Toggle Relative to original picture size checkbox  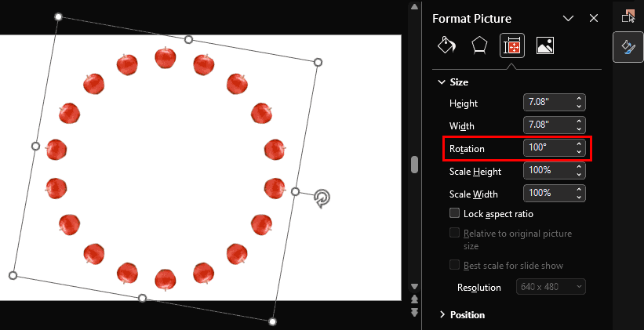pyautogui.click(x=454, y=233)
